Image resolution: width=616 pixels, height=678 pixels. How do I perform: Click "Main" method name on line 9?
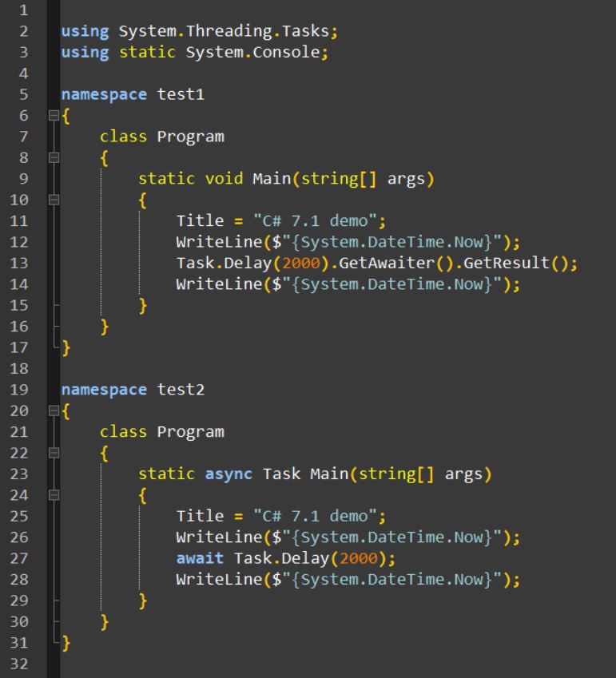coord(272,179)
